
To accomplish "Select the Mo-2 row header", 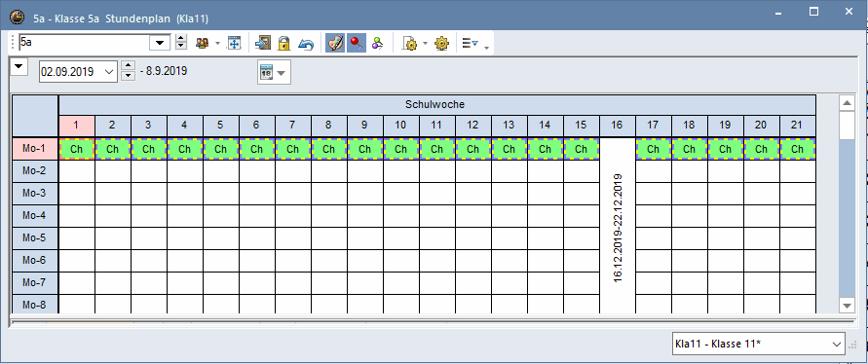I will click(x=35, y=171).
